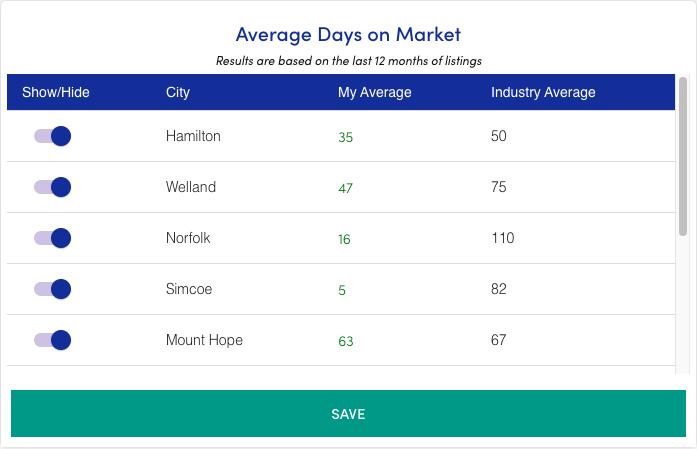Click the Norfolk city cell
The image size is (697, 449).
pos(188,238)
